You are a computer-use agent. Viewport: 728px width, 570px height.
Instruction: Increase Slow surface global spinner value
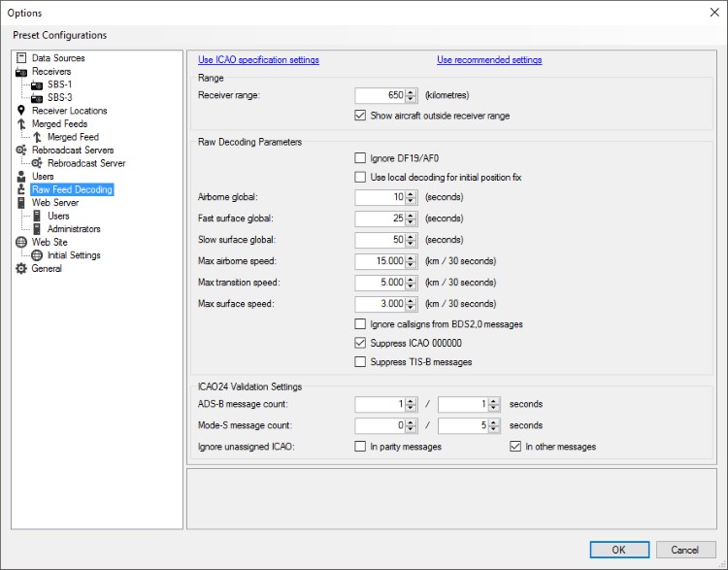(x=412, y=236)
